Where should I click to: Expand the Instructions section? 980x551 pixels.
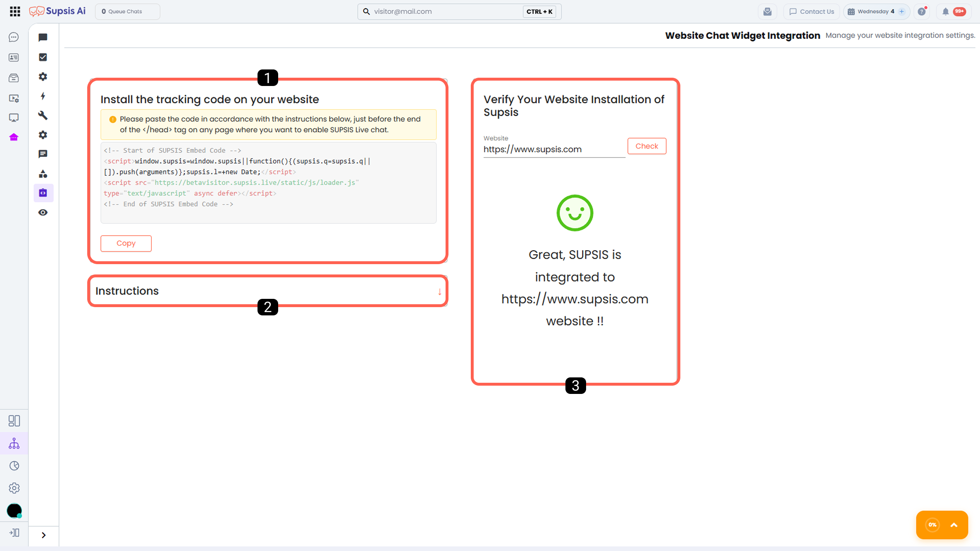pyautogui.click(x=268, y=291)
